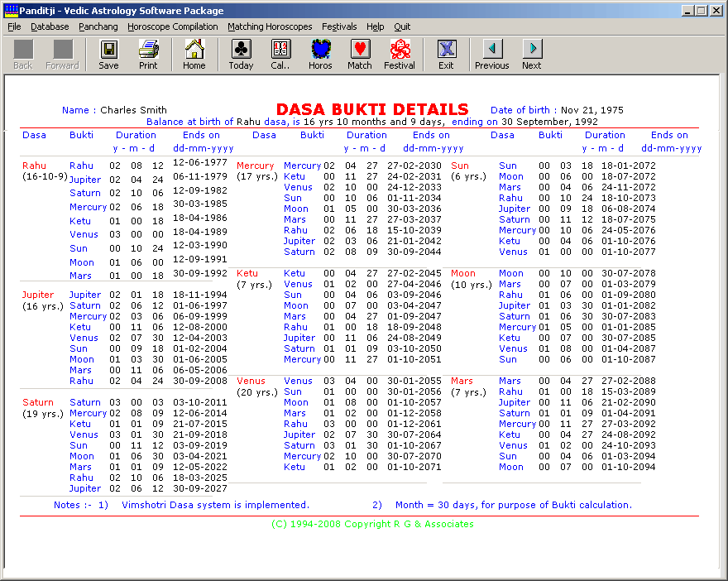Click the red Rahu dasa label
Screen dimensions: 728x581
point(35,166)
